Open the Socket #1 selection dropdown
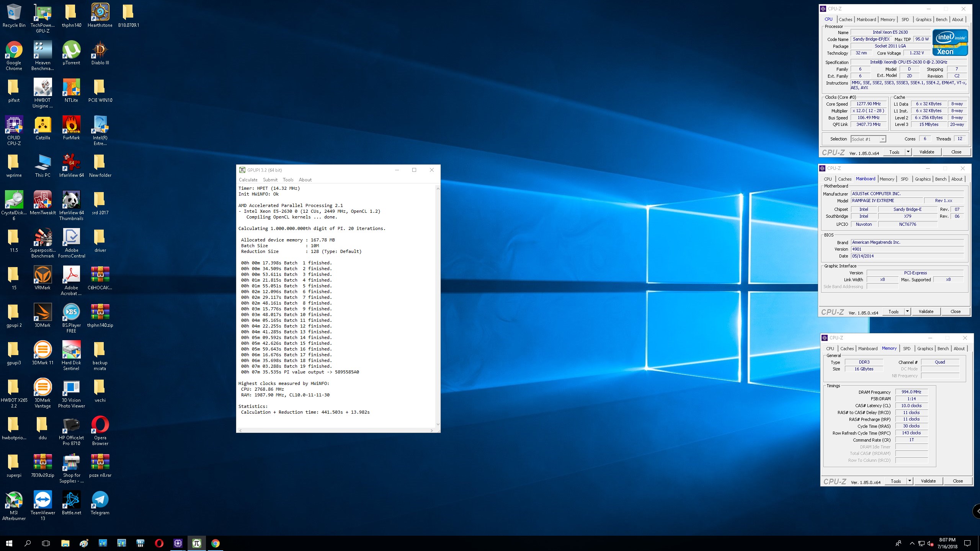The width and height of the screenshot is (980, 551). coord(868,139)
